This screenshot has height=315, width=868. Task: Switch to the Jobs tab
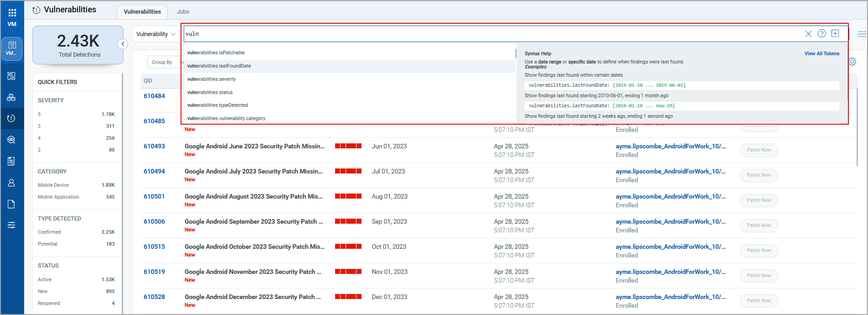183,12
